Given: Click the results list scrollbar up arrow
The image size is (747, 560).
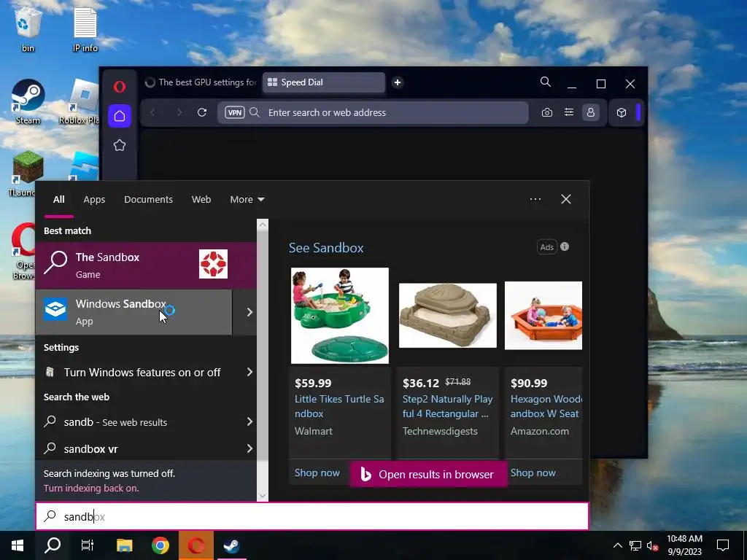Looking at the screenshot, I should point(263,225).
